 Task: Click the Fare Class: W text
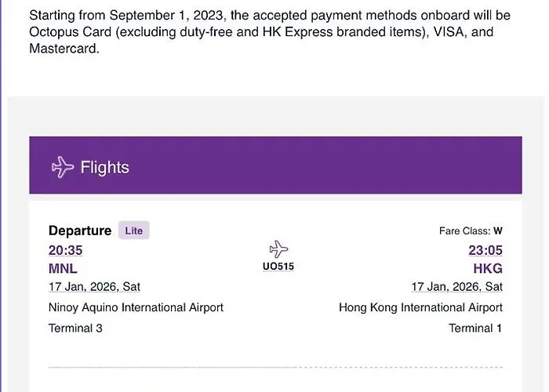[x=471, y=231]
